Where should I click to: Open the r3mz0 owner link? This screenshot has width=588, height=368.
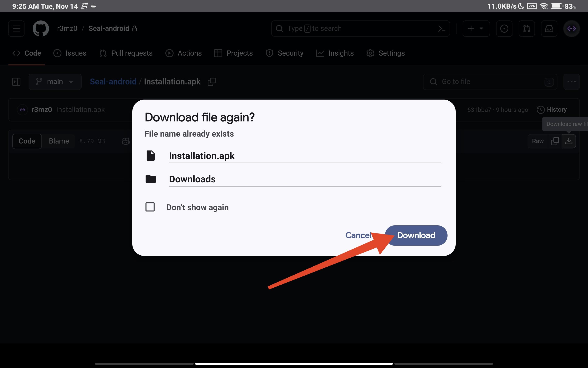point(67,28)
